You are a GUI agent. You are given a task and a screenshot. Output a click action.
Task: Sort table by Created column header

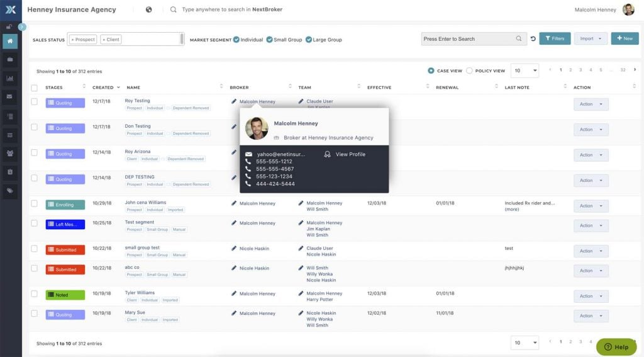click(x=104, y=88)
